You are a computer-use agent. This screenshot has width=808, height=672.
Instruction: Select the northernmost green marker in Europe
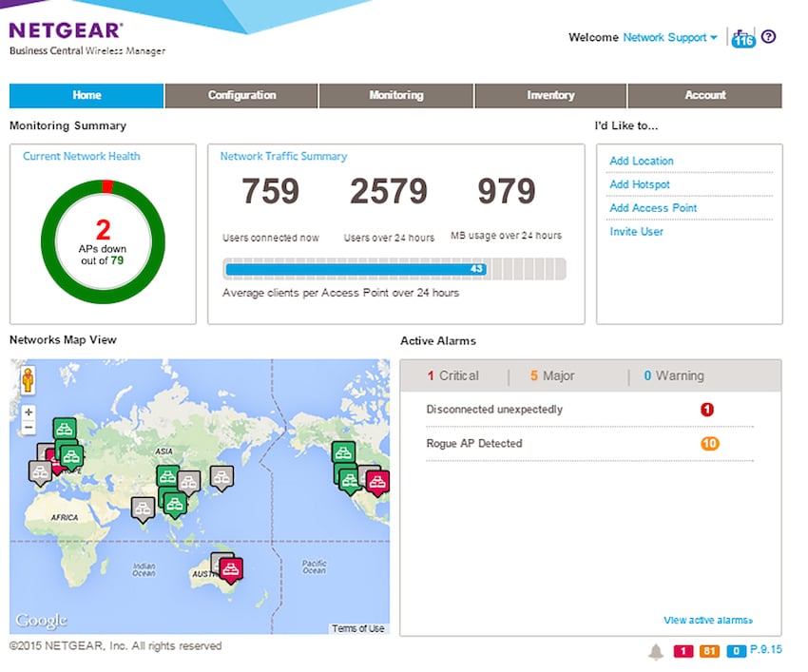(65, 429)
